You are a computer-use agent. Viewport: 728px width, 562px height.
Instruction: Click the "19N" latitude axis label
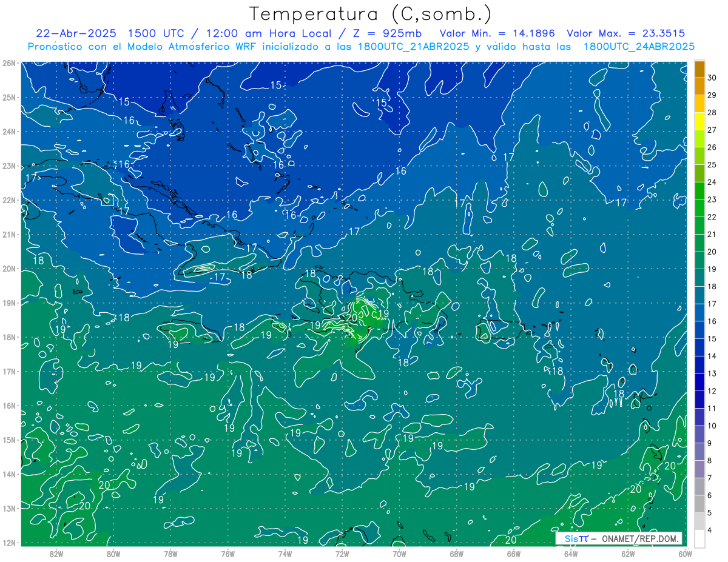(x=8, y=303)
